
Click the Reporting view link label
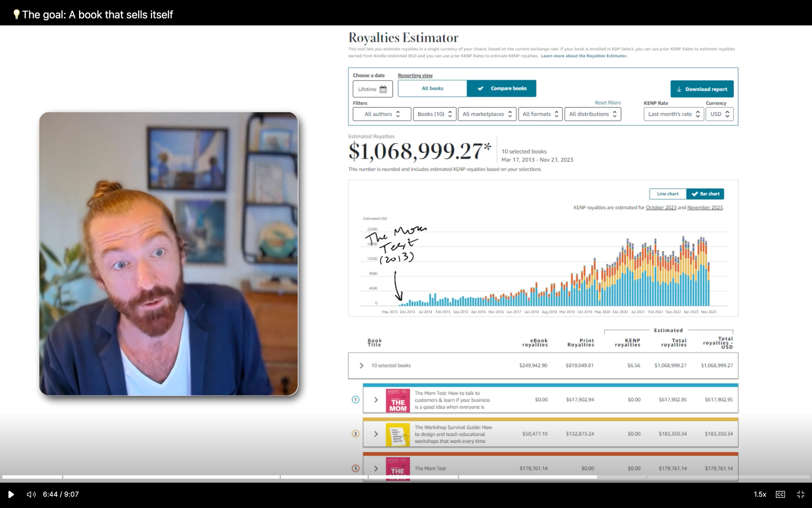(x=415, y=76)
